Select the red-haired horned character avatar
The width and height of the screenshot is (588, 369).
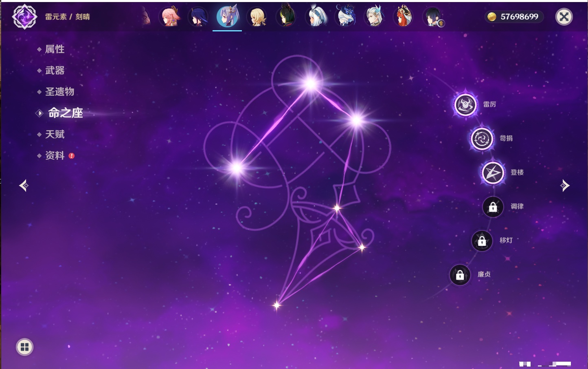click(x=404, y=17)
